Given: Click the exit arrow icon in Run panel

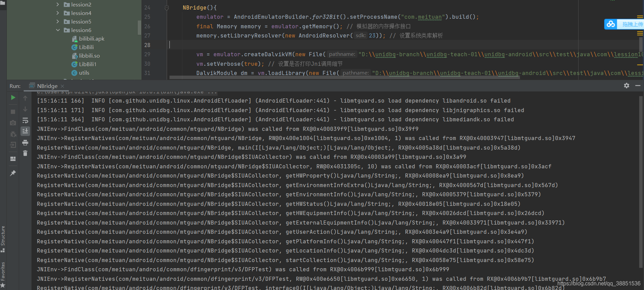Looking at the screenshot, I should point(13,145).
